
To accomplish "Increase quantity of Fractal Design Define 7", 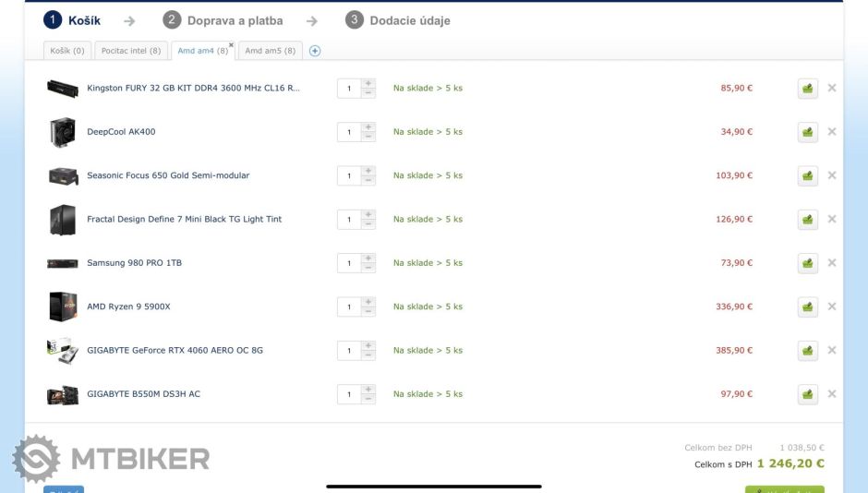I will 368,214.
